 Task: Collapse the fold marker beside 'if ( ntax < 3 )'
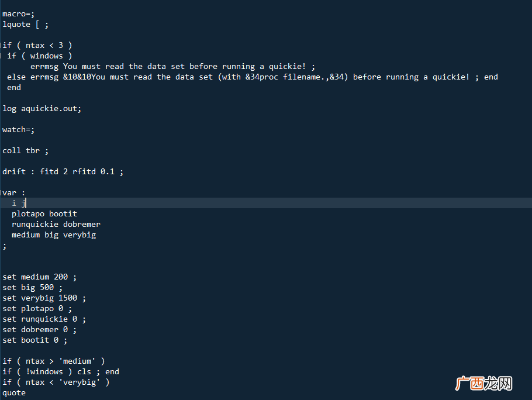click(x=1, y=45)
